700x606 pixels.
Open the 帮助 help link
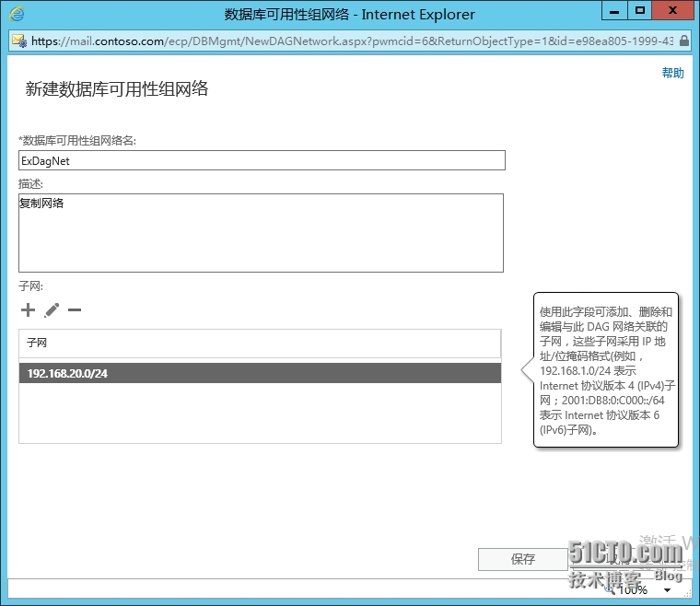coord(672,74)
